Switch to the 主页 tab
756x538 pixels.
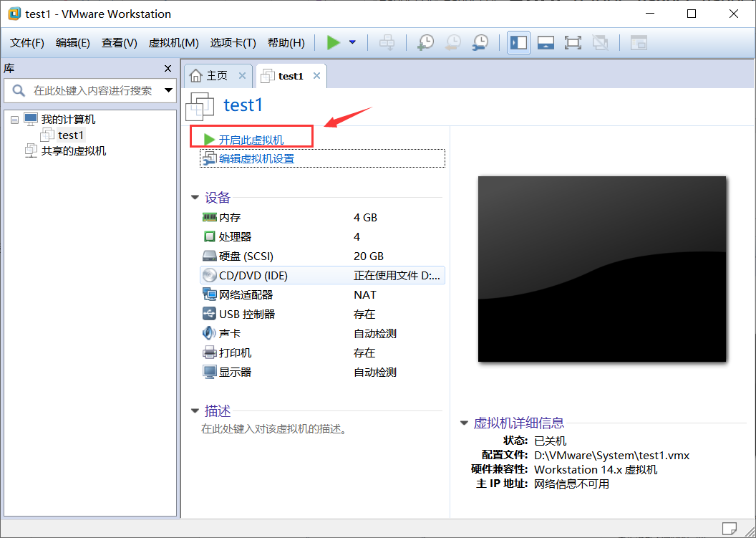click(x=217, y=76)
